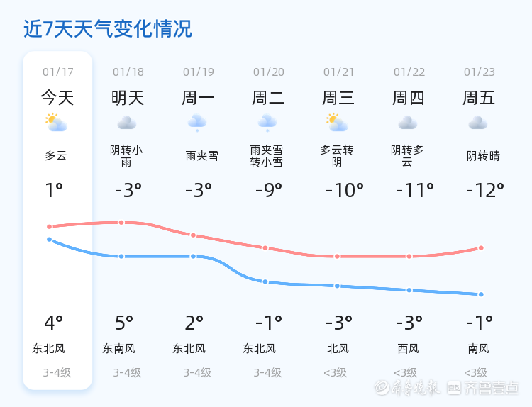Click the cloud icon under 周五
532x407 pixels.
(478, 123)
